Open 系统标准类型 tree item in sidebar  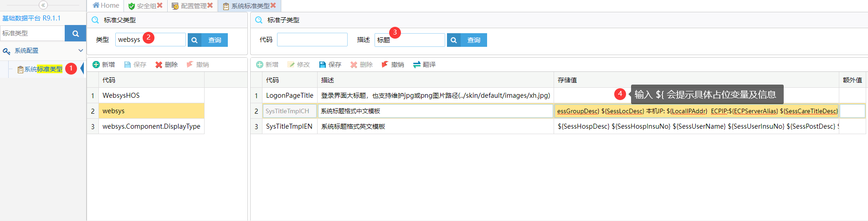(43, 69)
